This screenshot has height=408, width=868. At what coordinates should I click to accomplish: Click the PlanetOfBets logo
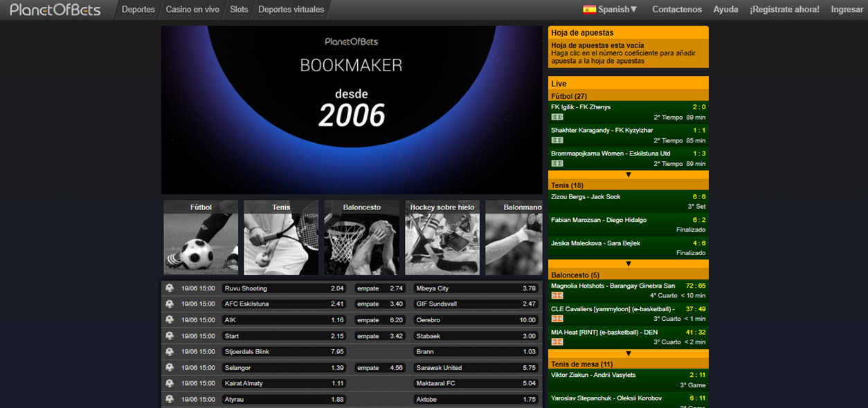(x=55, y=10)
